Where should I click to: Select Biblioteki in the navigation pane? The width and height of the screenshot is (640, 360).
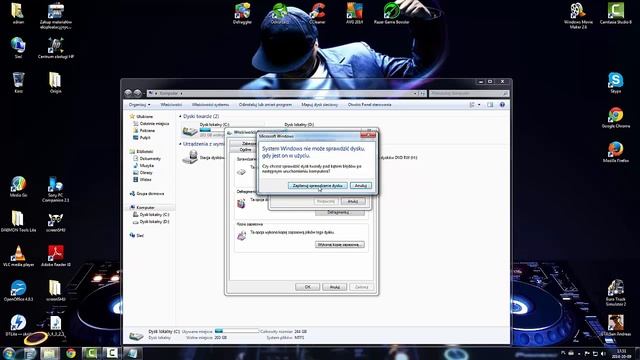click(144, 151)
